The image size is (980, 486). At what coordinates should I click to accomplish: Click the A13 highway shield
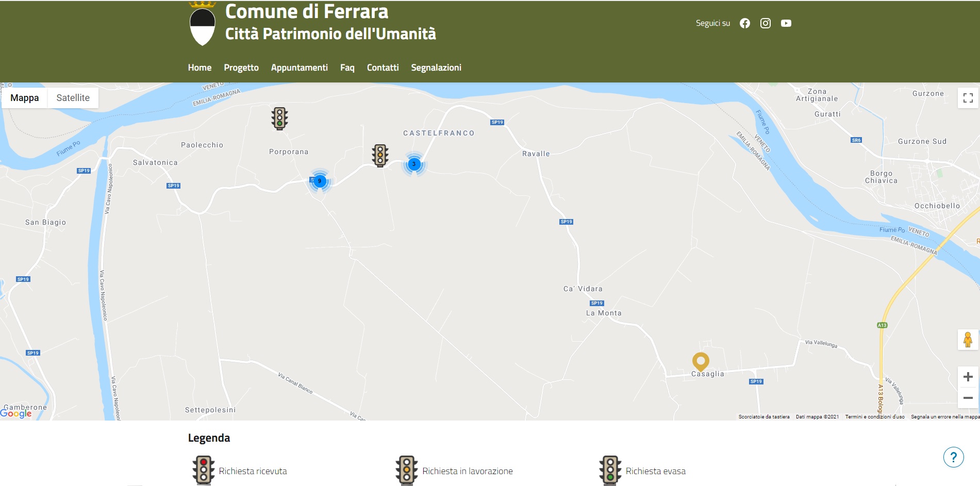tap(882, 325)
